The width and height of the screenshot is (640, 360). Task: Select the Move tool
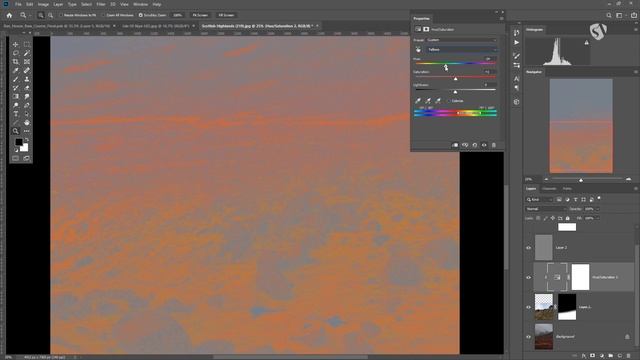pos(16,44)
